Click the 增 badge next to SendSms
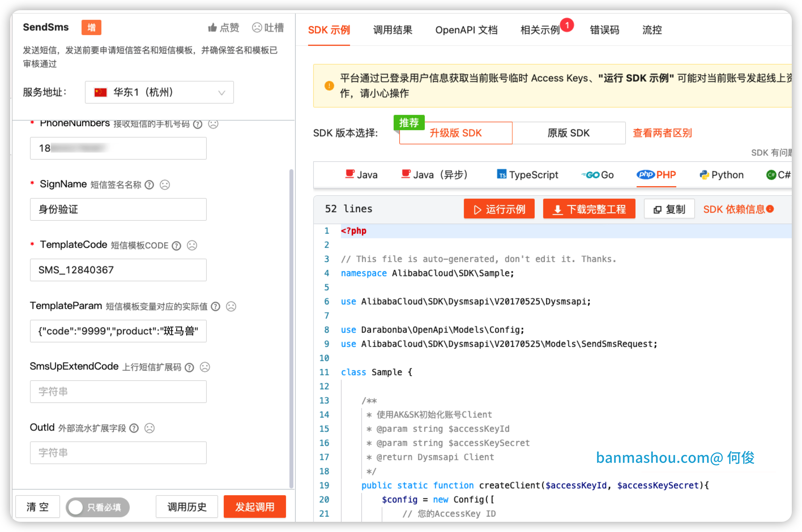This screenshot has width=802, height=532. pos(91,27)
